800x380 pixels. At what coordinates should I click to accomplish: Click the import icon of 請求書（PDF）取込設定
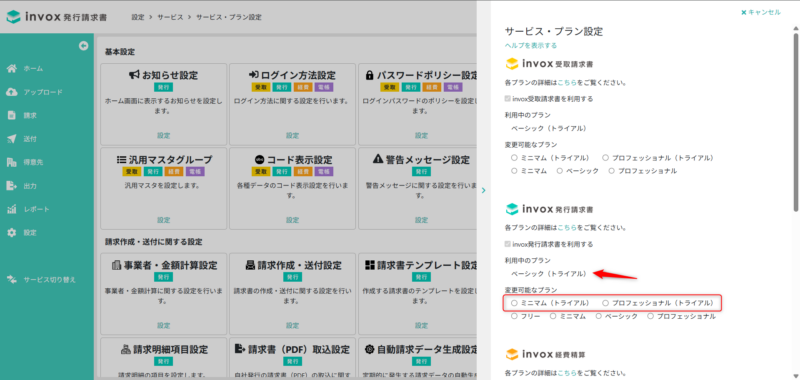click(240, 349)
